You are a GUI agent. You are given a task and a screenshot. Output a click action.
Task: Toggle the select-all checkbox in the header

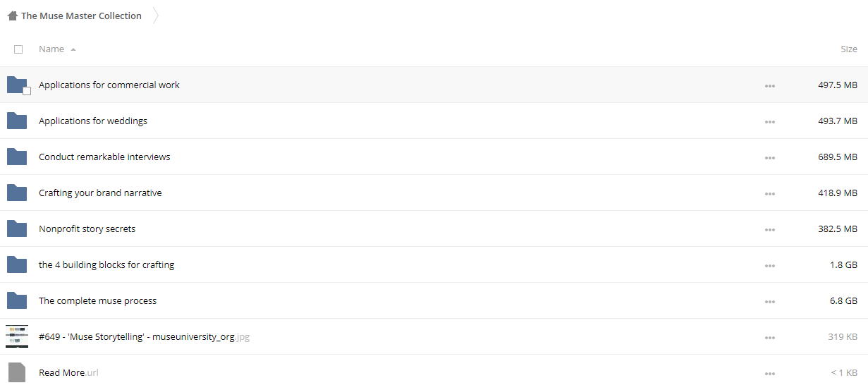pos(18,49)
